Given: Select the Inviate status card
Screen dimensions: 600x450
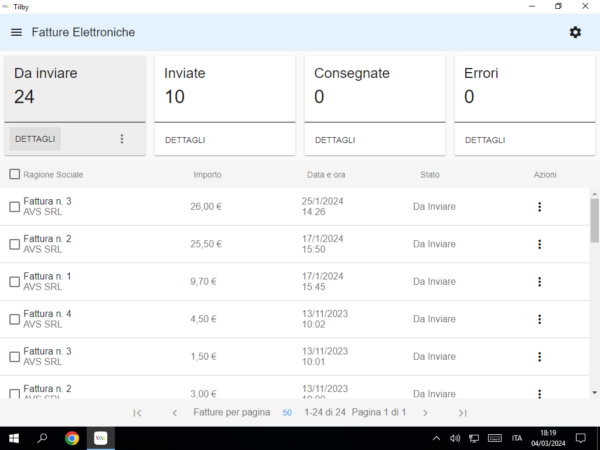Looking at the screenshot, I should (225, 88).
